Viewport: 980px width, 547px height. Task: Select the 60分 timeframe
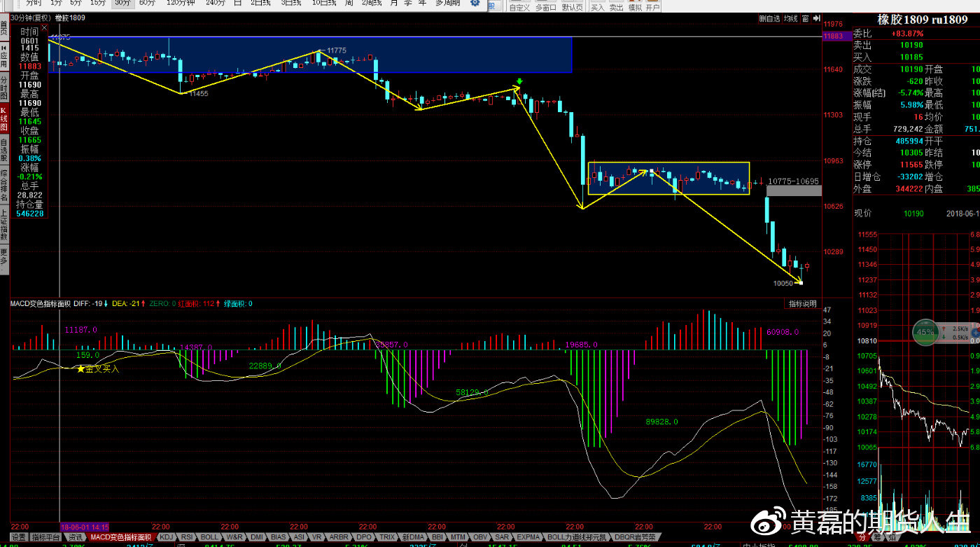[147, 3]
